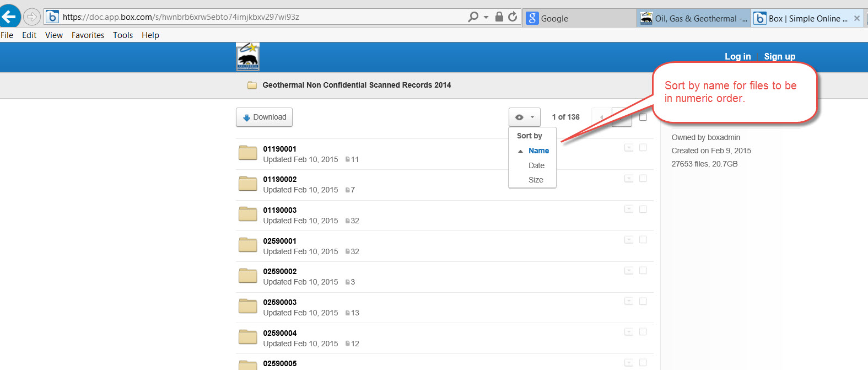Open the eye view options dropdown
Image resolution: width=868 pixels, height=370 pixels.
[524, 117]
